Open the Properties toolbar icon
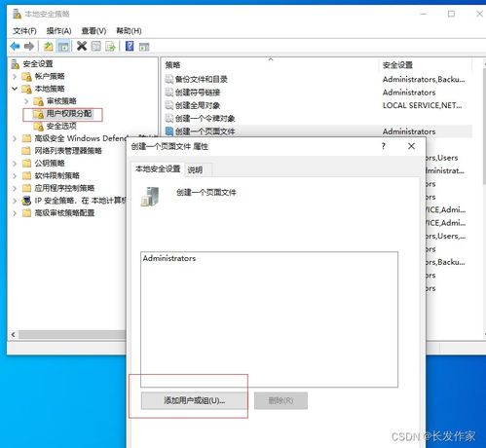 (x=96, y=47)
